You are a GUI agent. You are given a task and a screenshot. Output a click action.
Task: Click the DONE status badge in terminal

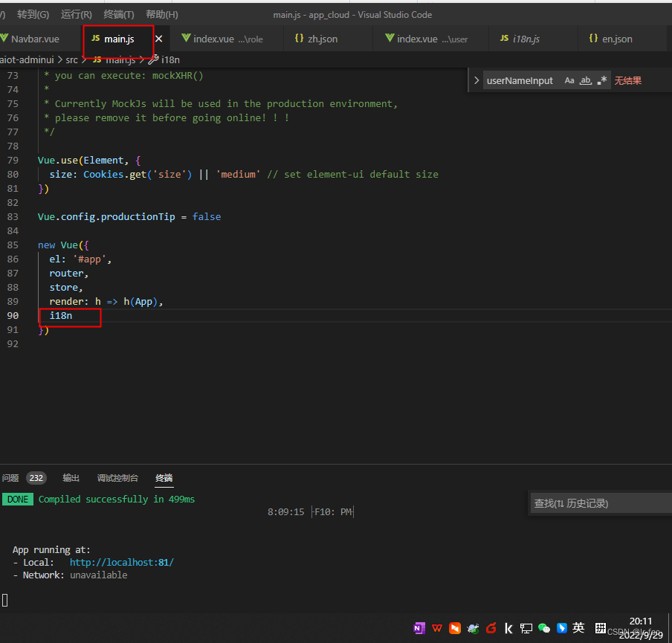pyautogui.click(x=18, y=500)
